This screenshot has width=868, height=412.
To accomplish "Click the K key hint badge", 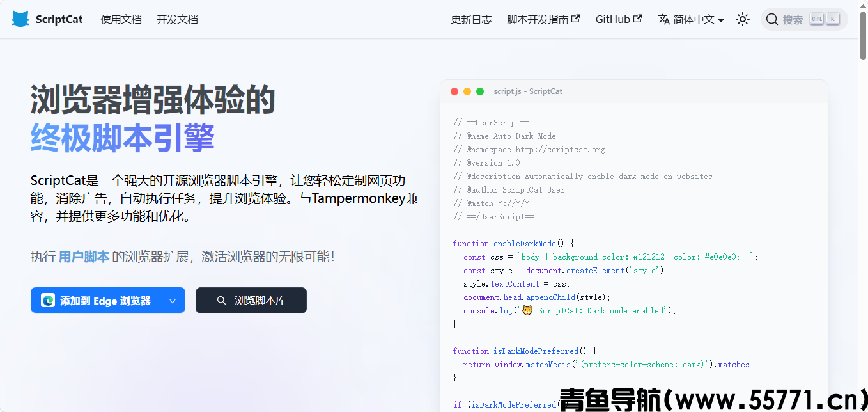I will click(832, 19).
